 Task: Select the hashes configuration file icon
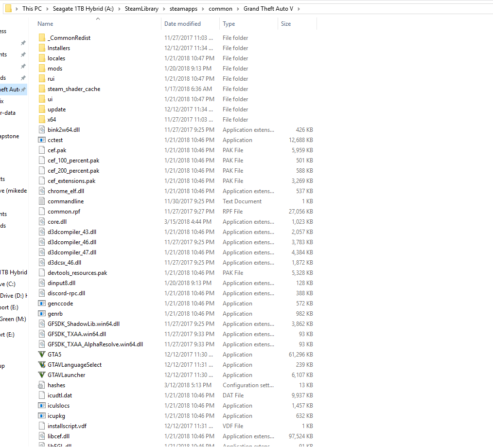tap(42, 385)
